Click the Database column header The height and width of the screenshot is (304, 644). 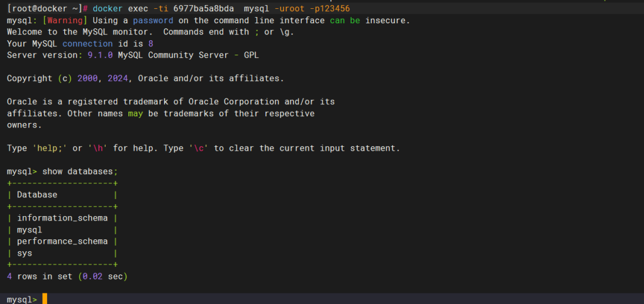(x=37, y=195)
